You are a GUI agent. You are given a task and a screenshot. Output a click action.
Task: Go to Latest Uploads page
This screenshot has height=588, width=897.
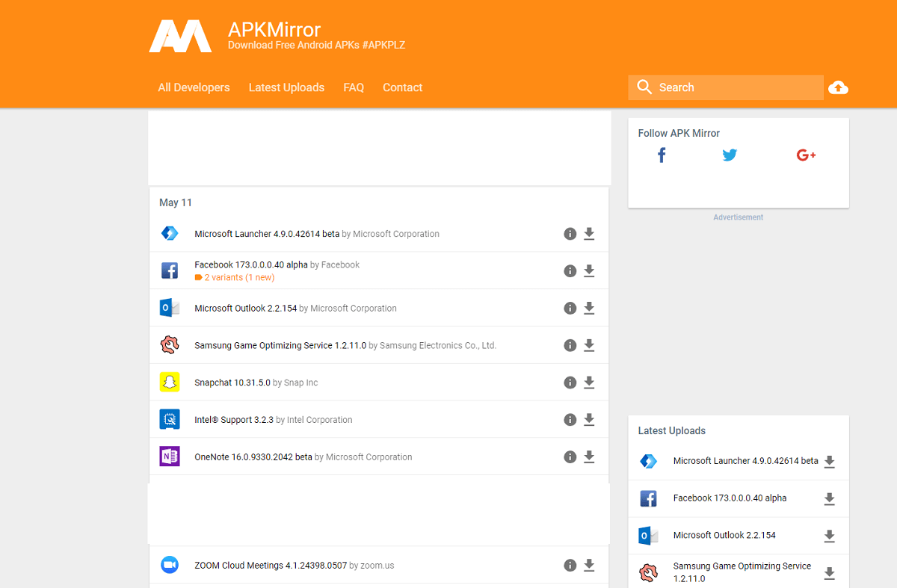coord(286,87)
